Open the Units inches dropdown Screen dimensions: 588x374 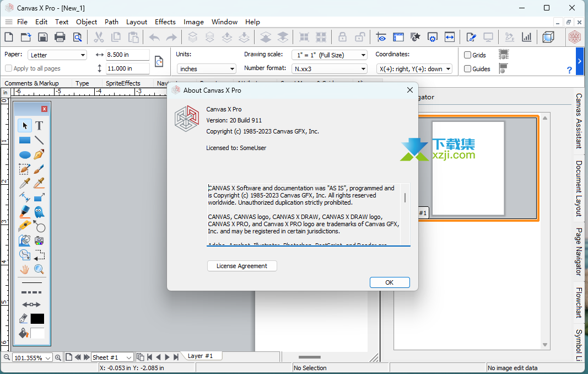pos(206,69)
